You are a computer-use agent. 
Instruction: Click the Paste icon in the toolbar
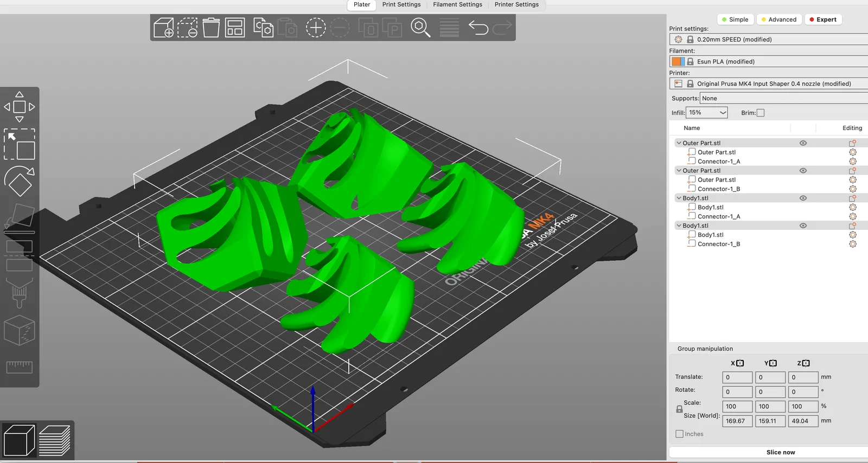coord(287,28)
